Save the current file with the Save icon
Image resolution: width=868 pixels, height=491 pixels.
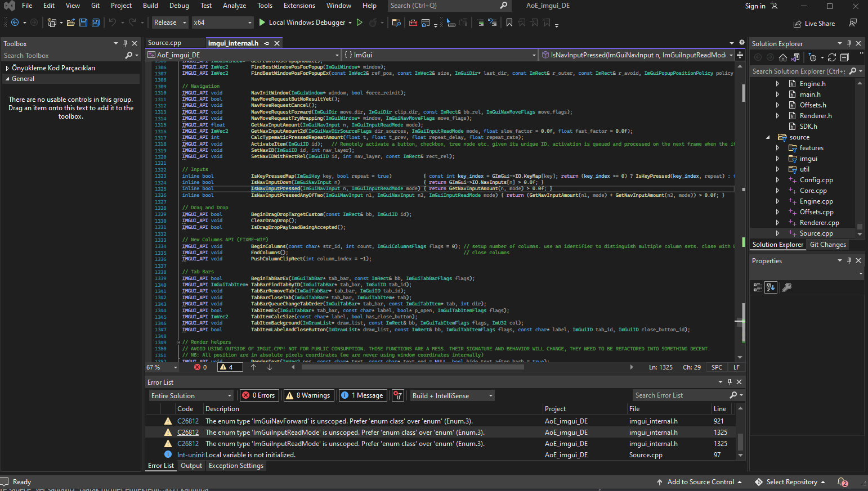point(83,22)
